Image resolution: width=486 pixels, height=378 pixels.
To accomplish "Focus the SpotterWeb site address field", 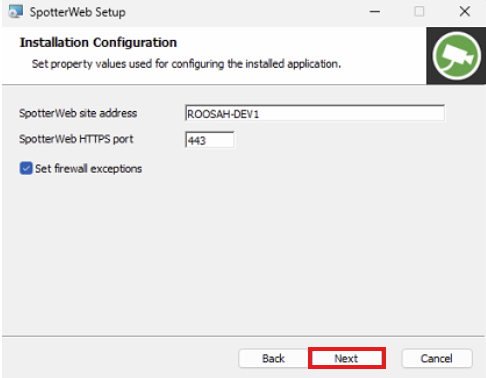I will click(x=315, y=114).
